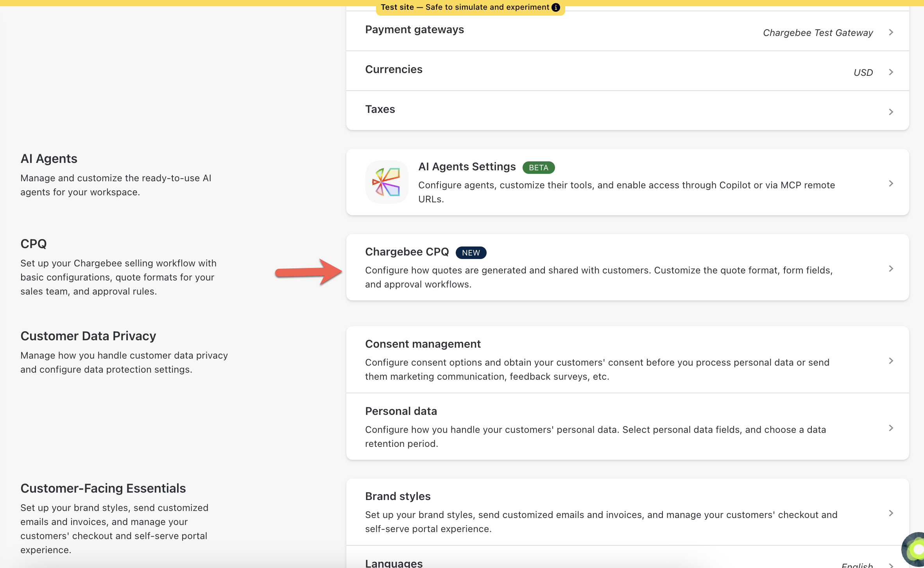Click the Chargebee Test Gateway value
The width and height of the screenshot is (924, 568).
pyautogui.click(x=817, y=33)
